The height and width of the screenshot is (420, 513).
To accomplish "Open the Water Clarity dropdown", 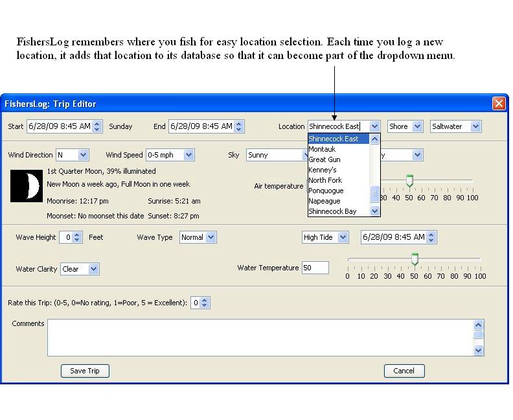I will click(x=94, y=269).
